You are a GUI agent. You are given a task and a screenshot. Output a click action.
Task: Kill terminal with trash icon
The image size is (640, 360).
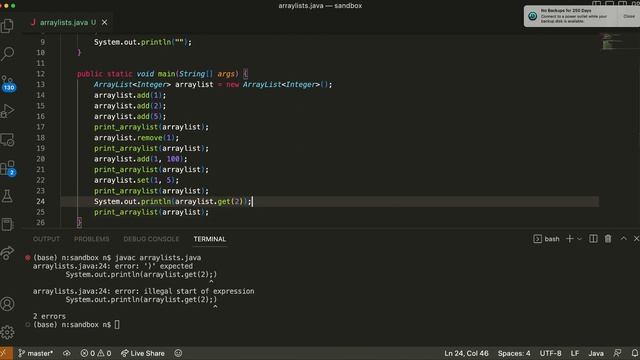[x=608, y=239]
